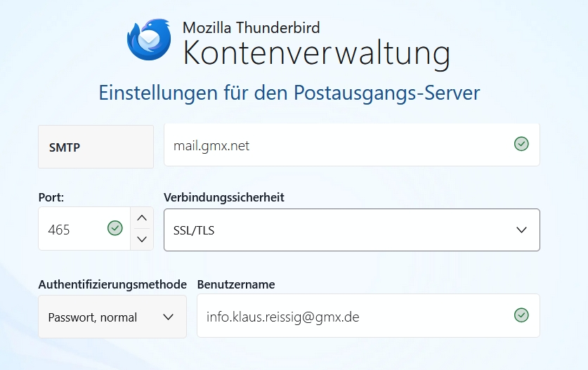Click the 'Benutzername' label
The height and width of the screenshot is (370, 588).
point(236,284)
